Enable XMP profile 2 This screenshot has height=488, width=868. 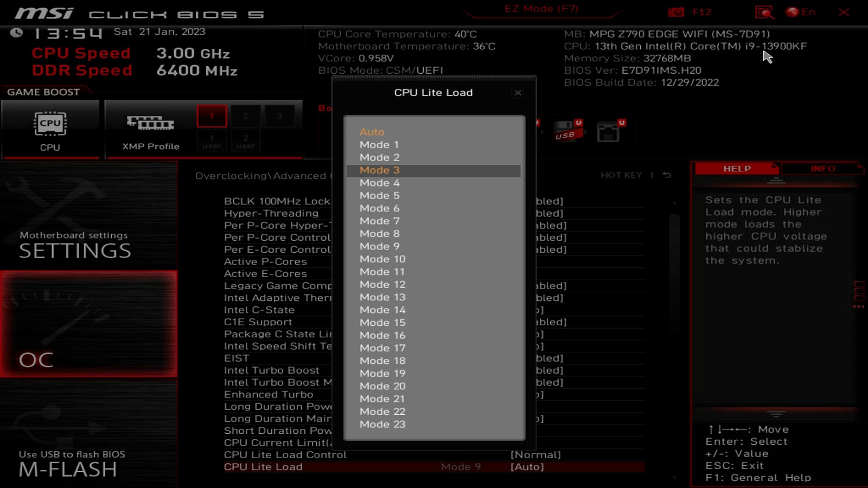pyautogui.click(x=245, y=115)
